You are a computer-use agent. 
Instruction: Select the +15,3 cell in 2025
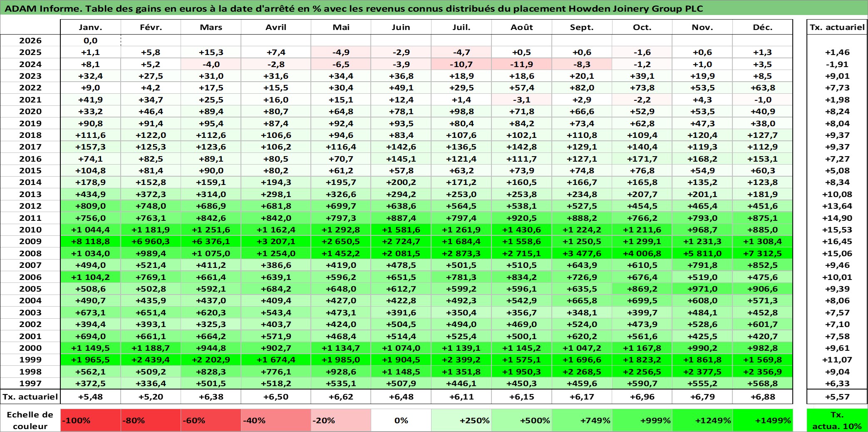tap(211, 52)
